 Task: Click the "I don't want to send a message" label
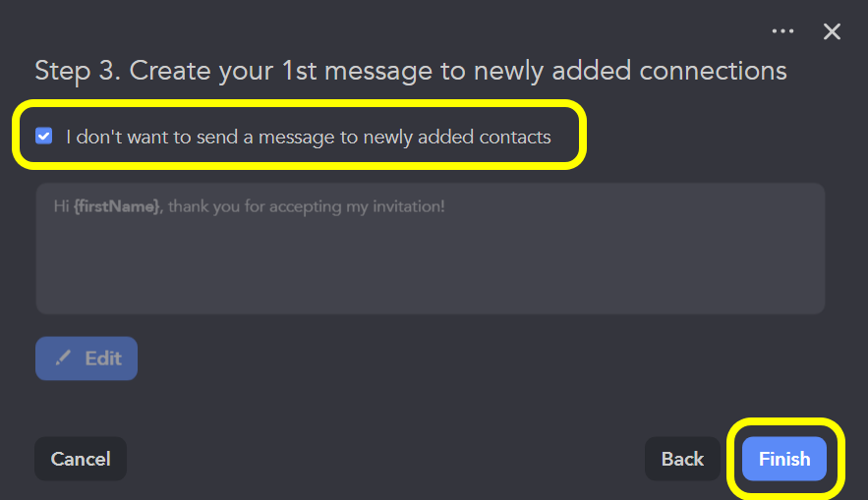(x=308, y=138)
